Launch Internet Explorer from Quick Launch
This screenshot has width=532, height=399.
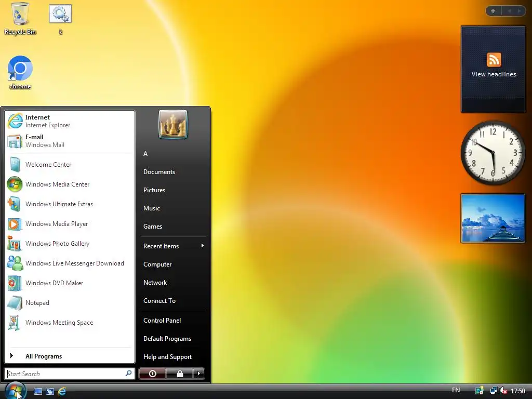point(62,391)
